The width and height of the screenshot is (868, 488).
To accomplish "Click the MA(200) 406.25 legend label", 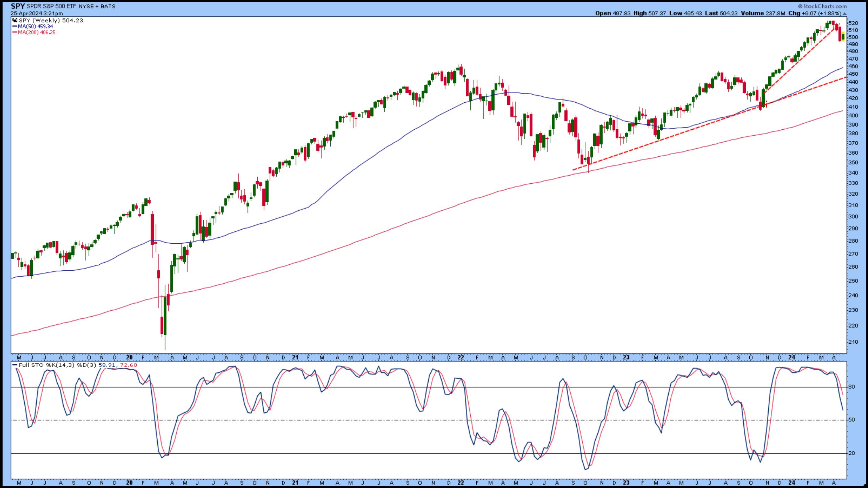I will 36,32.
